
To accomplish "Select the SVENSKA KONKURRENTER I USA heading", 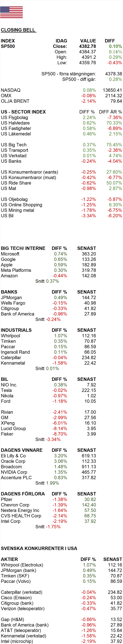I will [x=39, y=548].
